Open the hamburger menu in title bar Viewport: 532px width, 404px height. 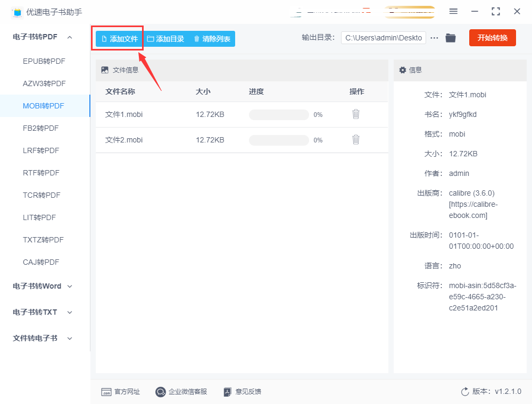(453, 11)
